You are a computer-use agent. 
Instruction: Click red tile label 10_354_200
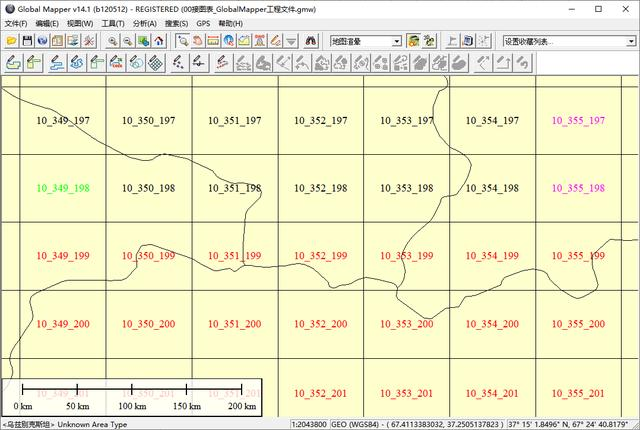tap(492, 324)
